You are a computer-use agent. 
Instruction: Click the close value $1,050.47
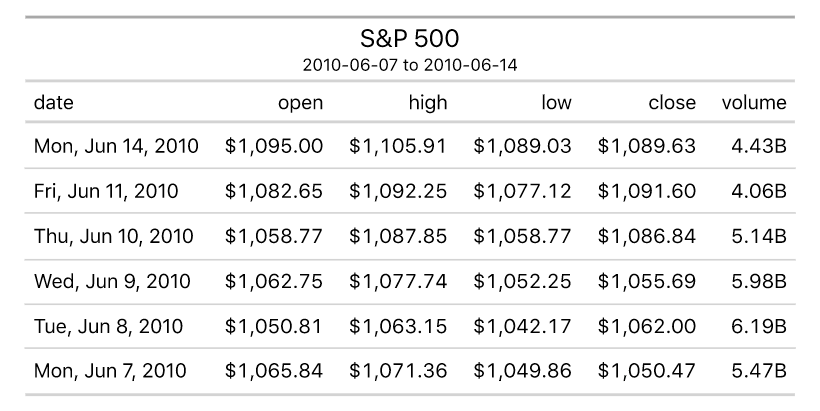(646, 371)
